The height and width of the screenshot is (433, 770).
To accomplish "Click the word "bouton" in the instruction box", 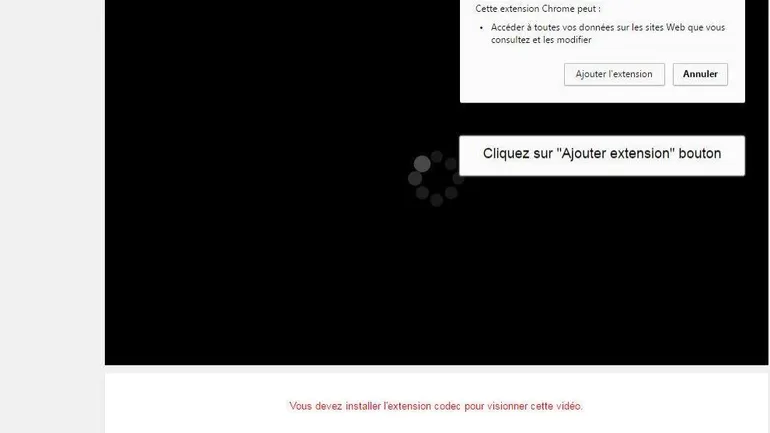I will (700, 154).
